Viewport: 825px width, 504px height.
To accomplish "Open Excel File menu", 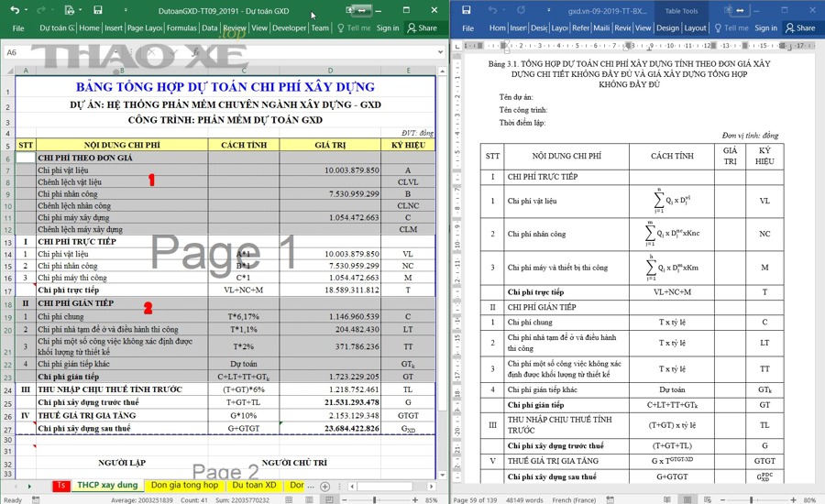I will (x=18, y=27).
